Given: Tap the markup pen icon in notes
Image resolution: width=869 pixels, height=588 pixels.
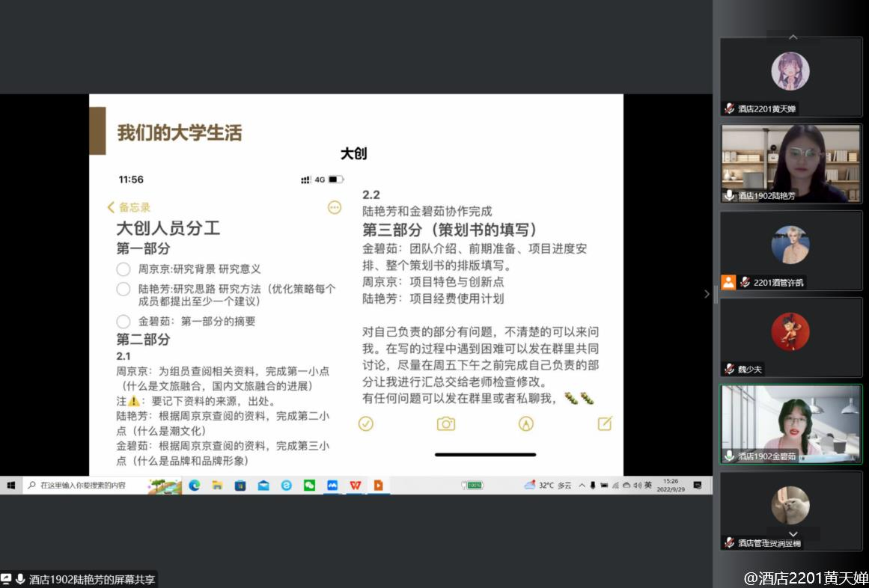Looking at the screenshot, I should [x=526, y=424].
